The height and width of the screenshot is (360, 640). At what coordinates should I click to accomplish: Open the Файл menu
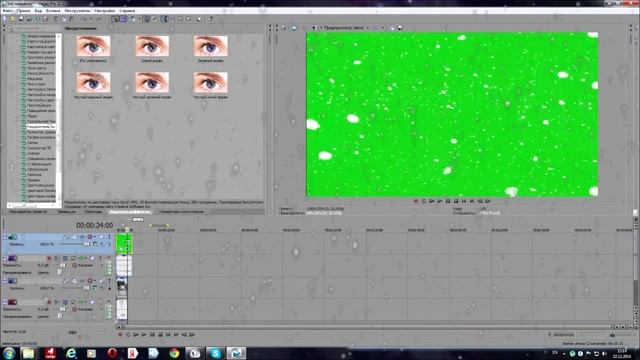point(7,11)
